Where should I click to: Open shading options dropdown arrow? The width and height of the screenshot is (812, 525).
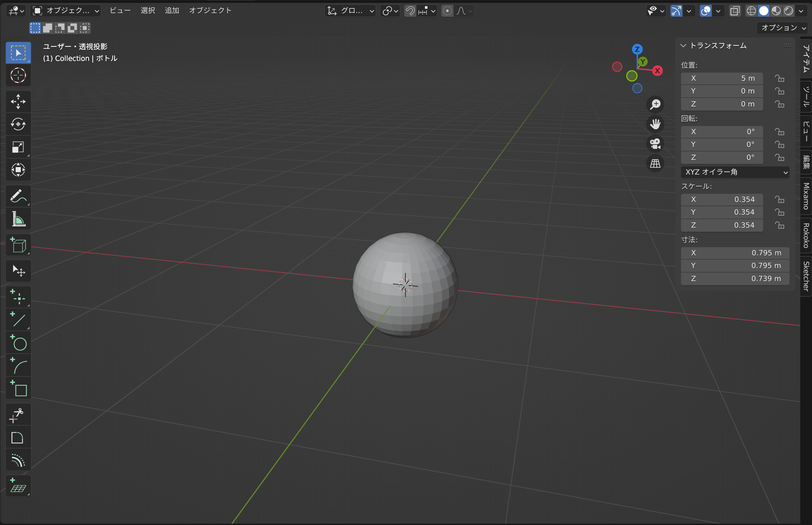point(801,11)
